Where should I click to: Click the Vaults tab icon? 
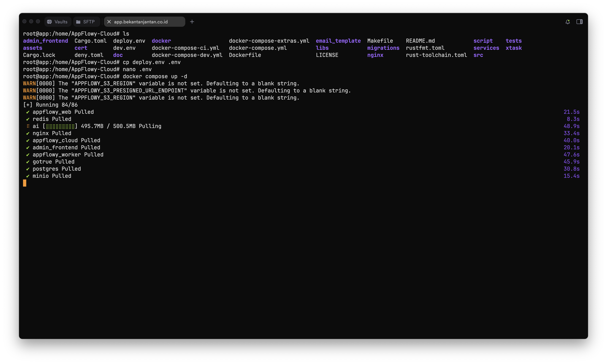tap(50, 22)
